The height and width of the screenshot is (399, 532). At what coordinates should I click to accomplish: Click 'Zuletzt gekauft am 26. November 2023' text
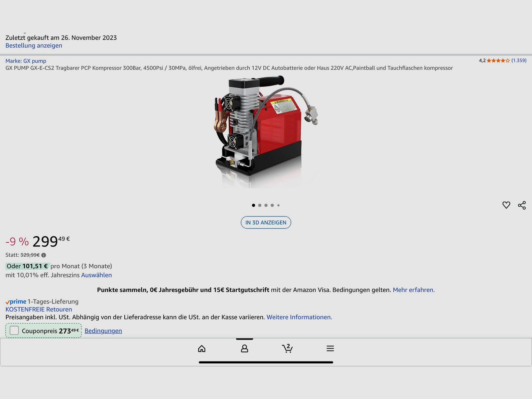61,38
